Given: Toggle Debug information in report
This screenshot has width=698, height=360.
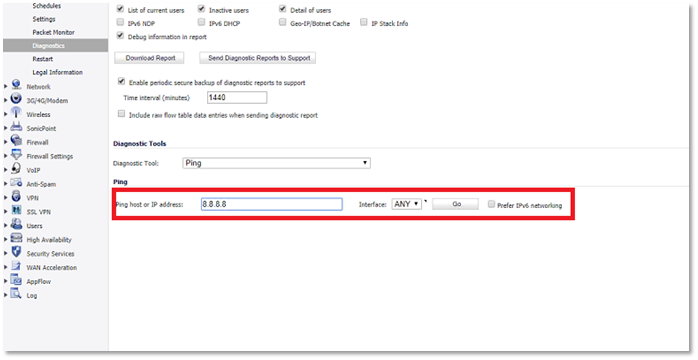Looking at the screenshot, I should [x=120, y=36].
